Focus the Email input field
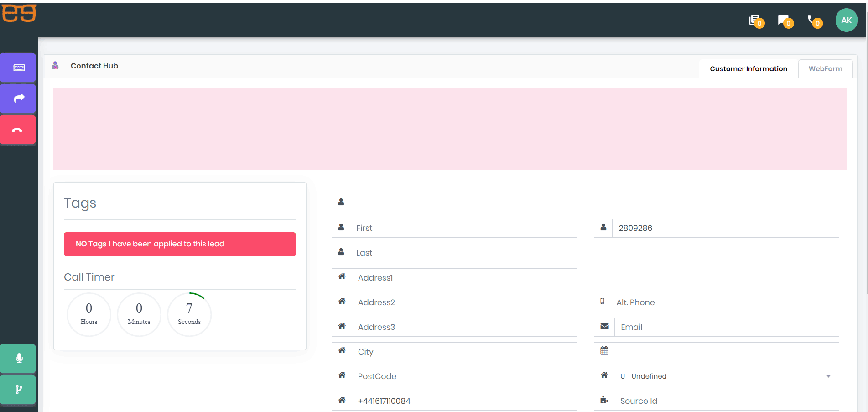 (726, 327)
